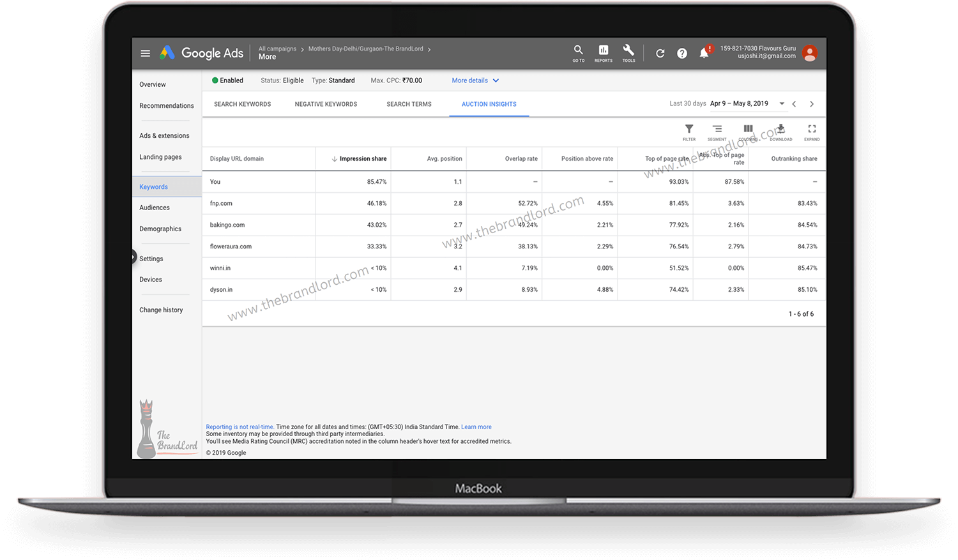Open Settings in the sidebar
Screen dimensions: 958x560
point(151,259)
